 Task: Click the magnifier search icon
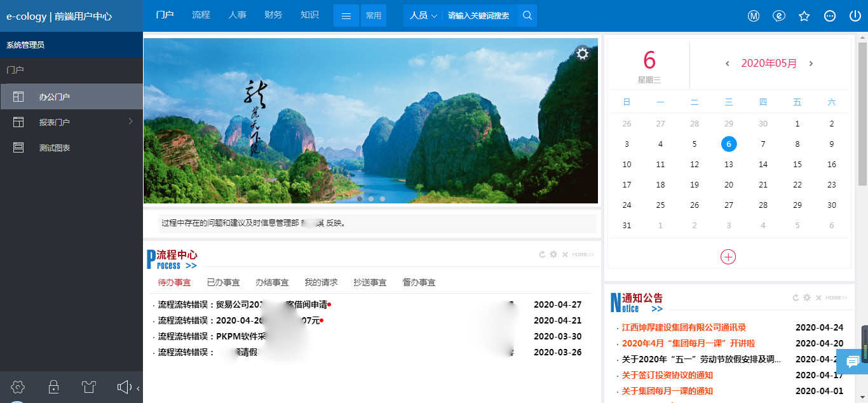pyautogui.click(x=527, y=16)
